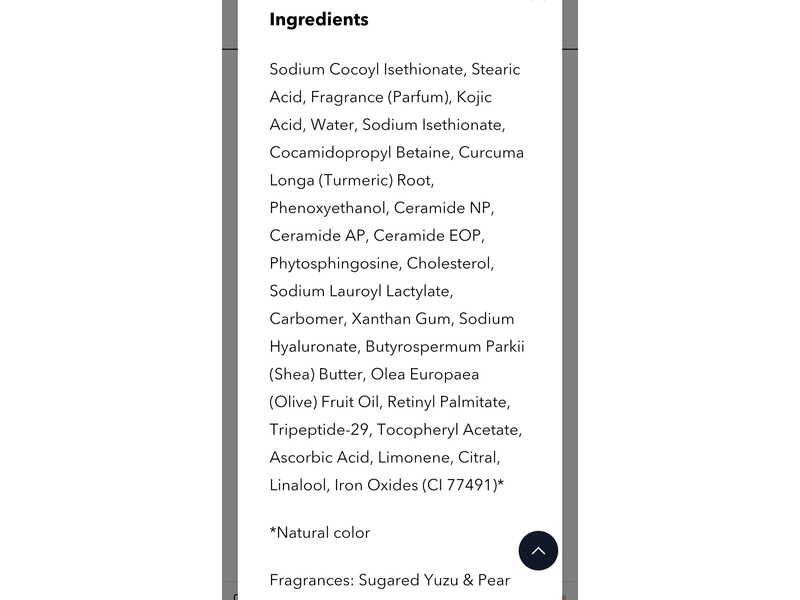Click the word "Phenoxyethanol"
This screenshot has width=800, height=600.
(327, 208)
